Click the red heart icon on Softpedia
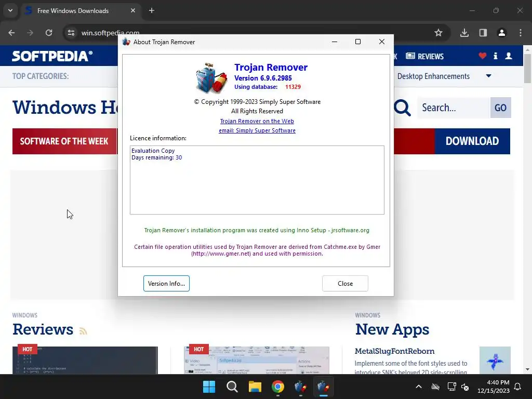 tap(483, 56)
